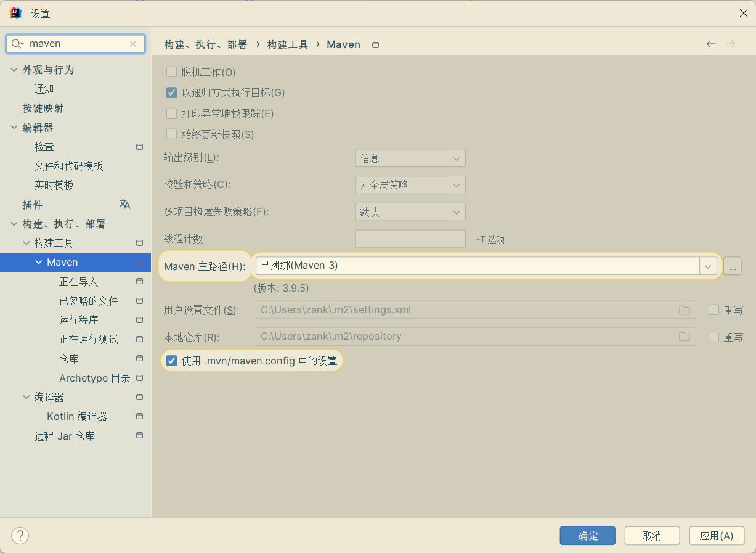Click the translate icon beside 插件
The width and height of the screenshot is (756, 553).
click(x=124, y=204)
